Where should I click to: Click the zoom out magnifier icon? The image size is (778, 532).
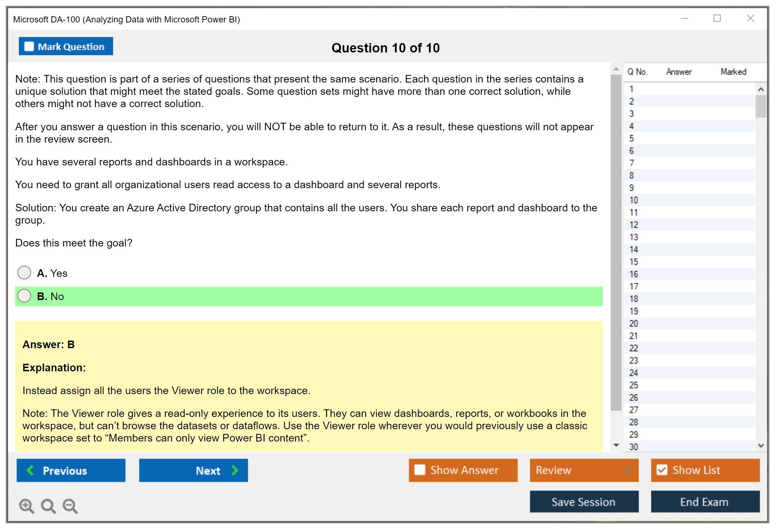point(70,506)
